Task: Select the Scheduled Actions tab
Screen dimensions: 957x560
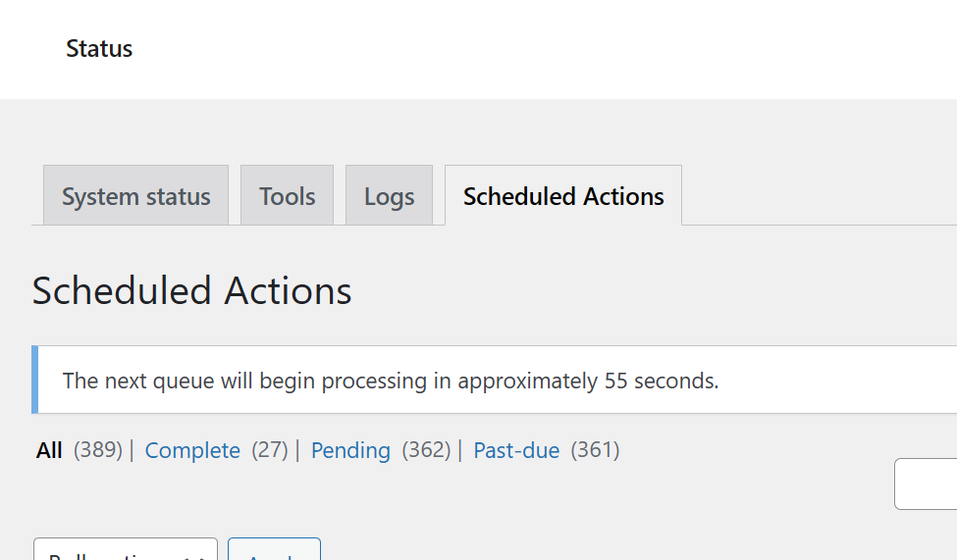Action: [x=562, y=195]
